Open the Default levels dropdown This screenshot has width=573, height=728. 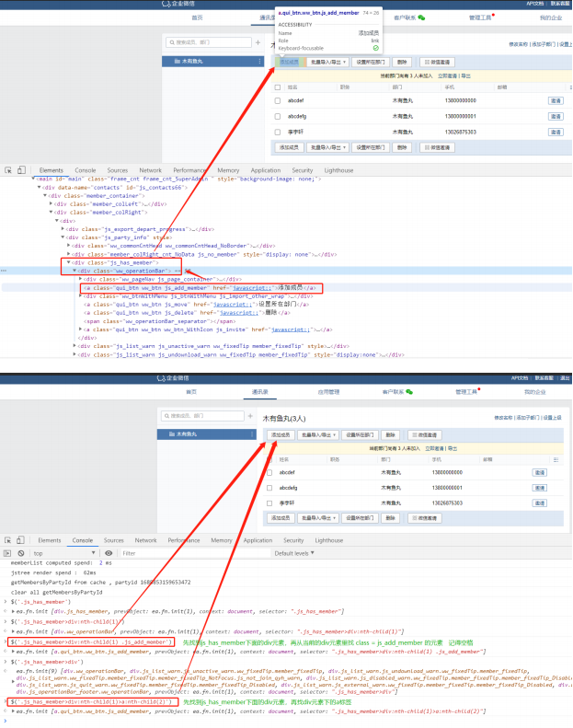(x=294, y=553)
